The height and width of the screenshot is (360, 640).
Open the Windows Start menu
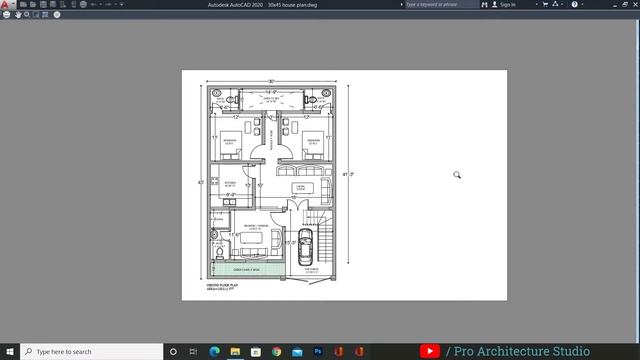click(10, 351)
